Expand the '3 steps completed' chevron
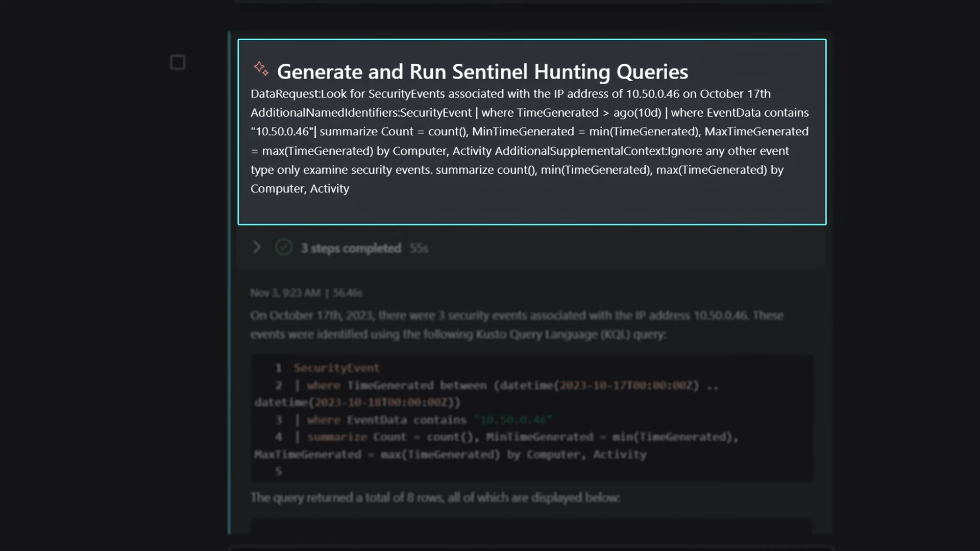This screenshot has width=980, height=551. pyautogui.click(x=257, y=247)
